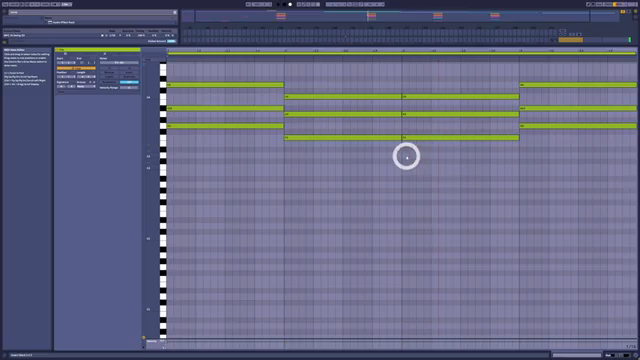Click the Legato button
This screenshot has height=360, width=640.
(x=109, y=77)
